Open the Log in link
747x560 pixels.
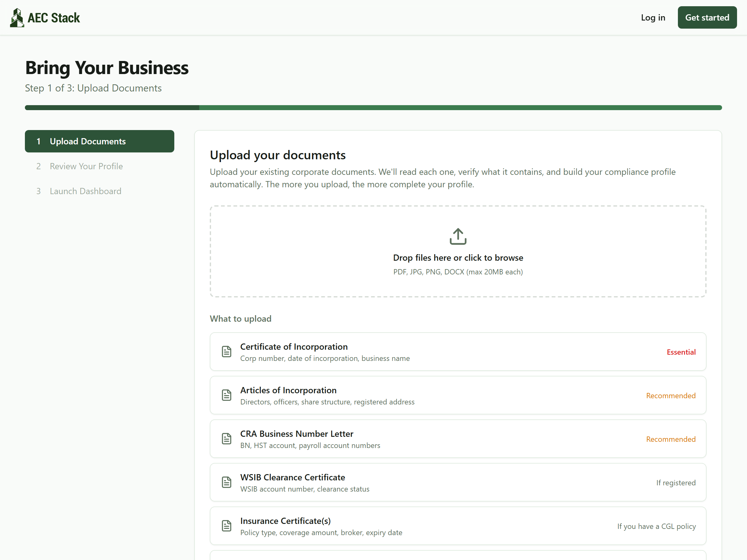point(653,17)
